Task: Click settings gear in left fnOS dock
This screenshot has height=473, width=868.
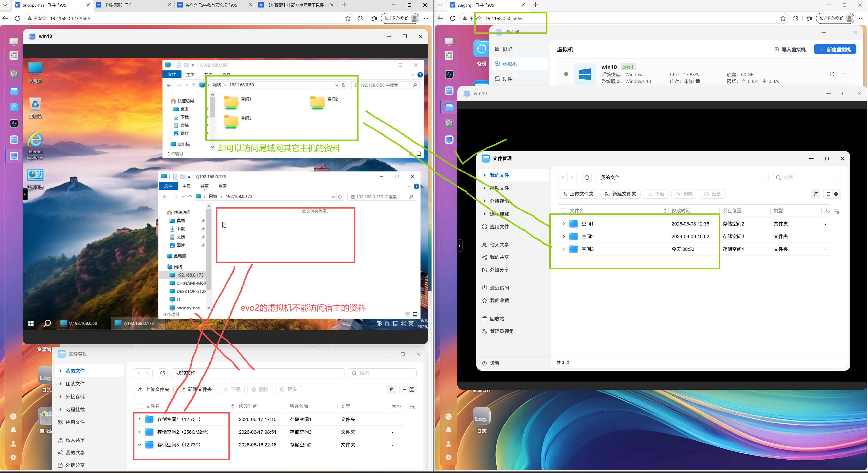Action: 13,457
